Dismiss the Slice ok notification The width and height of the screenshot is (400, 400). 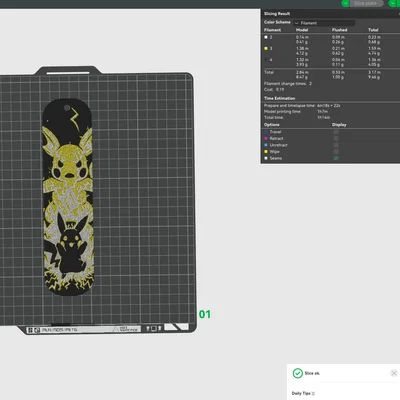pyautogui.click(x=394, y=373)
